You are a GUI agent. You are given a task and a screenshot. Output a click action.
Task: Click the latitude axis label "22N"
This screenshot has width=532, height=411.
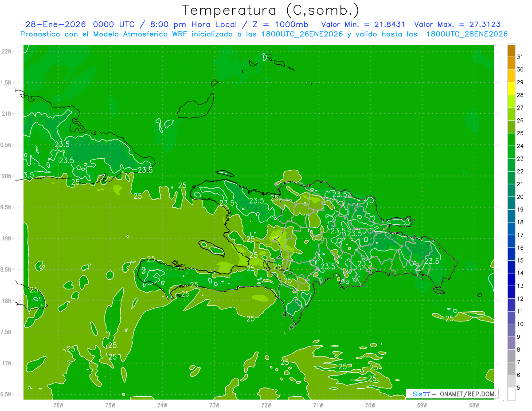tap(7, 51)
